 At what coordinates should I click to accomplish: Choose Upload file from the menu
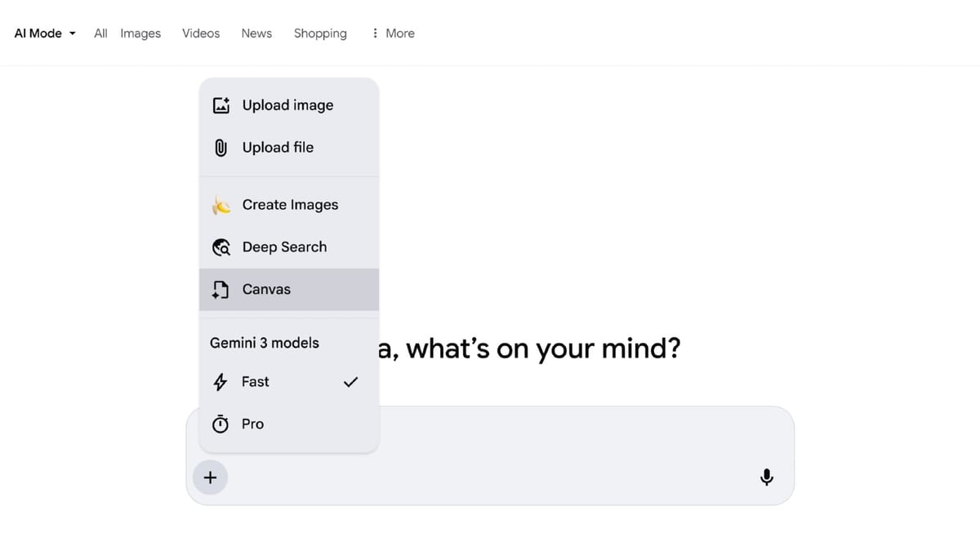point(278,147)
